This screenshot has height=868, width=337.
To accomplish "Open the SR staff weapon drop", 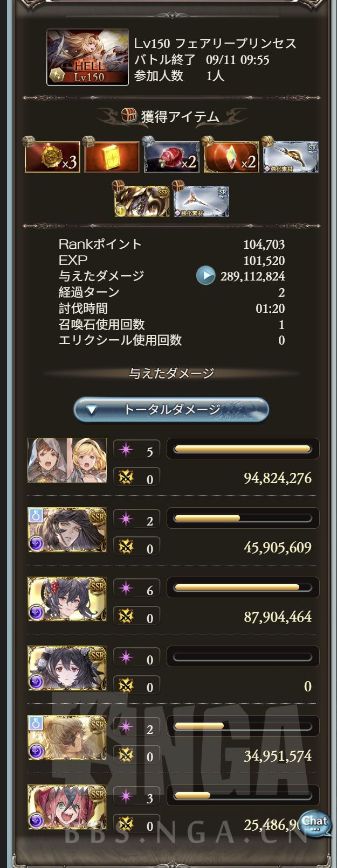I will [290, 157].
